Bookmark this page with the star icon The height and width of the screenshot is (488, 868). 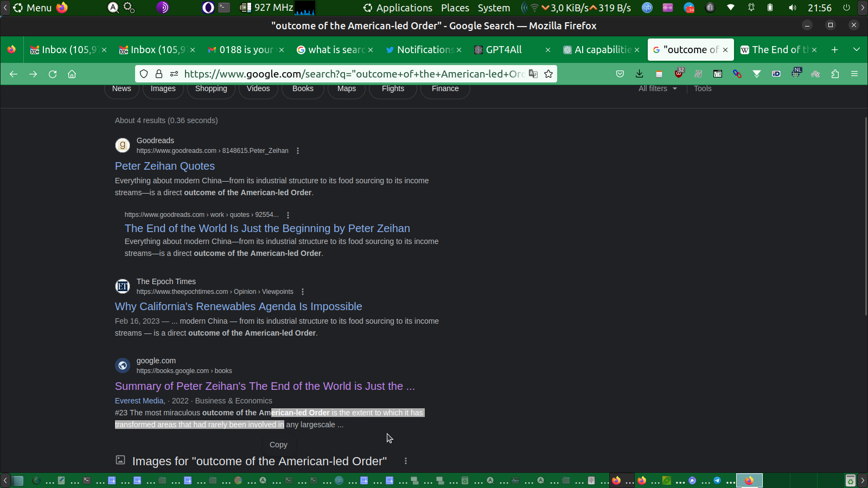click(x=548, y=74)
